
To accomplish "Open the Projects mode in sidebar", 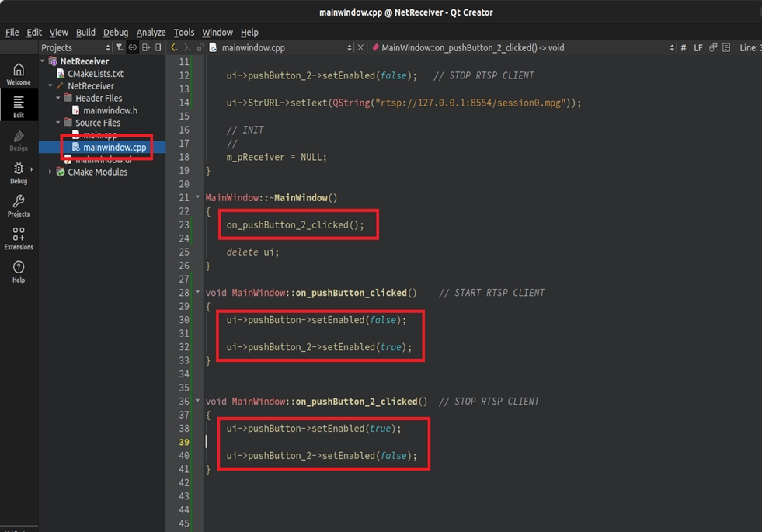I will click(x=19, y=206).
